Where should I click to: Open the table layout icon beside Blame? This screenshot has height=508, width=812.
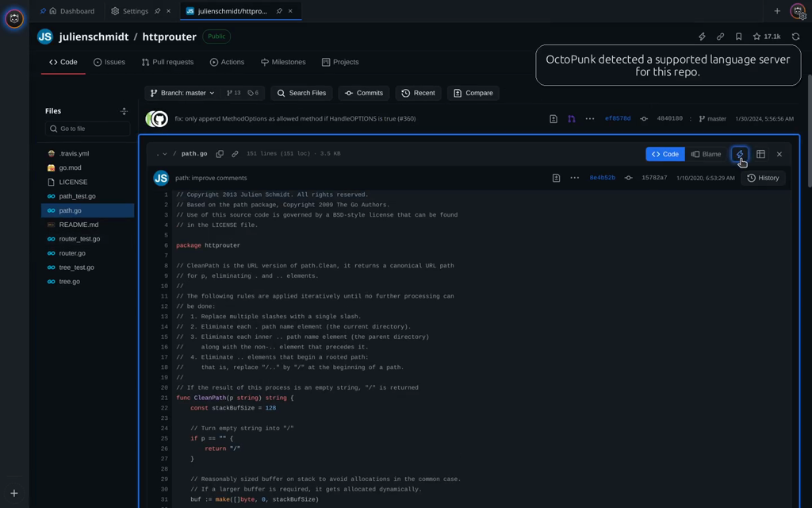760,154
